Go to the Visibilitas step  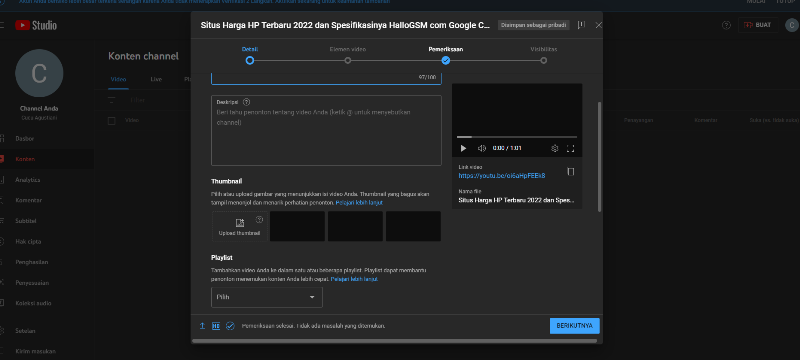(543, 56)
